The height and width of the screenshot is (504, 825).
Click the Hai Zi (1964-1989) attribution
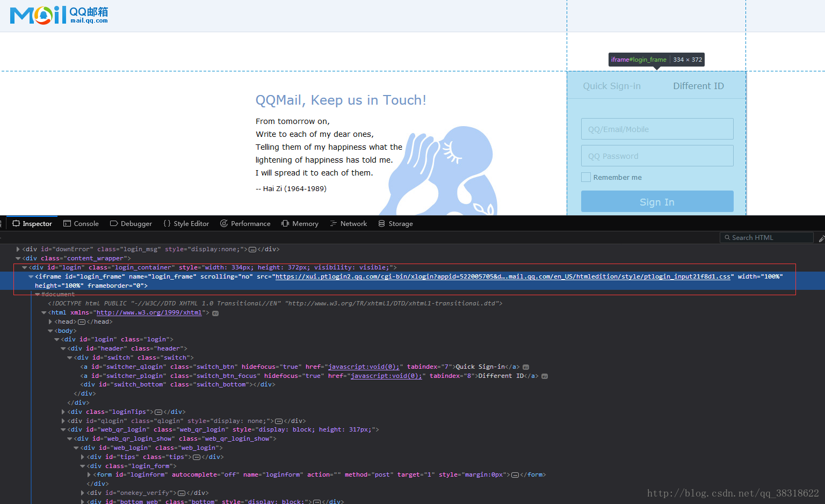click(x=291, y=188)
